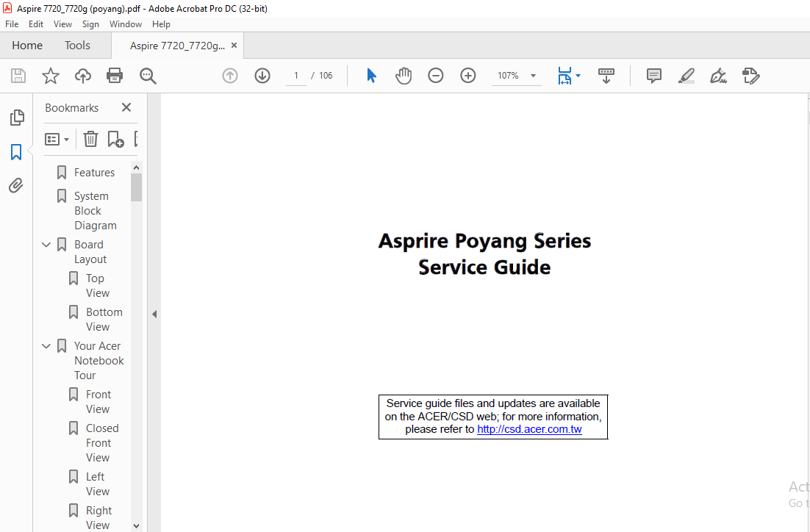Click the 107% zoom value field
810x532 pixels.
pos(509,76)
